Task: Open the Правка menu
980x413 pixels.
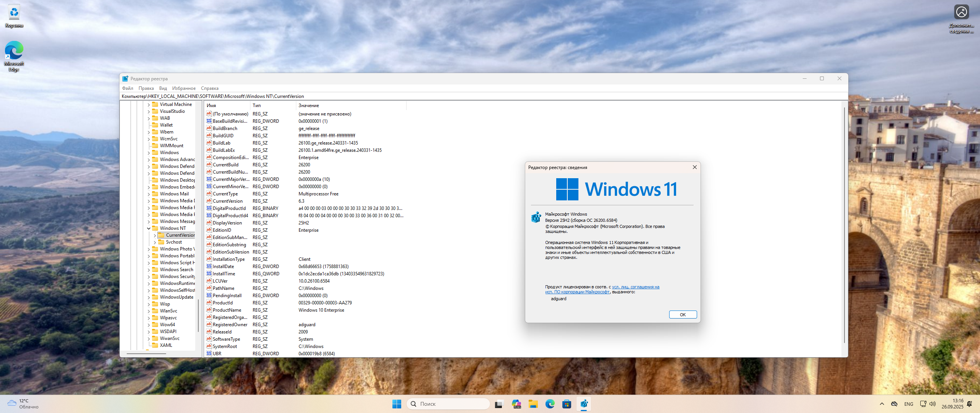Action: (x=146, y=88)
